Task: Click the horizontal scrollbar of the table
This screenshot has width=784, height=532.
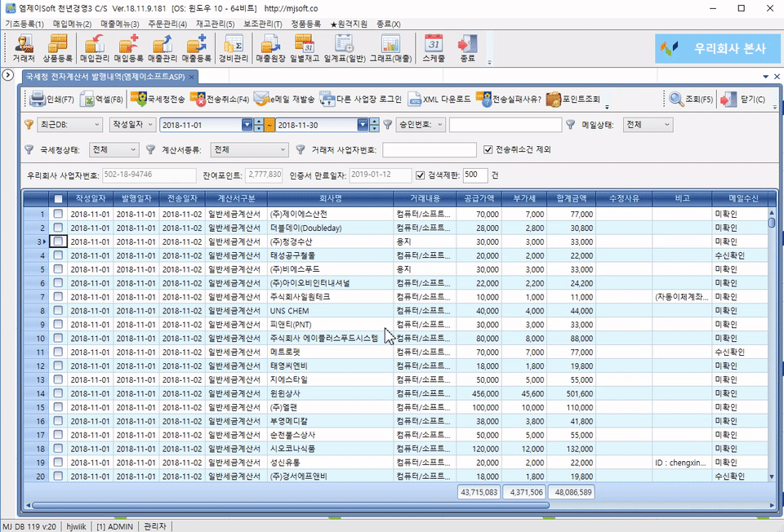Action: point(290,505)
